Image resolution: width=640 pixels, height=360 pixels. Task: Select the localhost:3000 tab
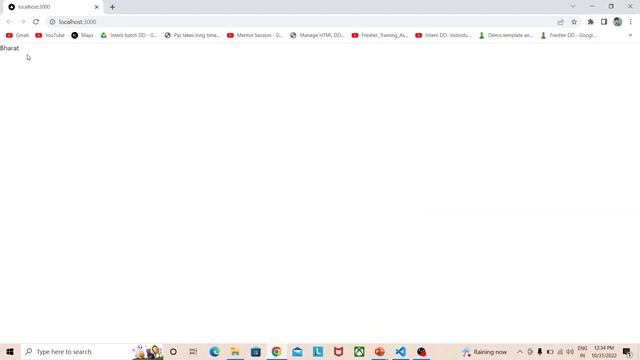(53, 7)
